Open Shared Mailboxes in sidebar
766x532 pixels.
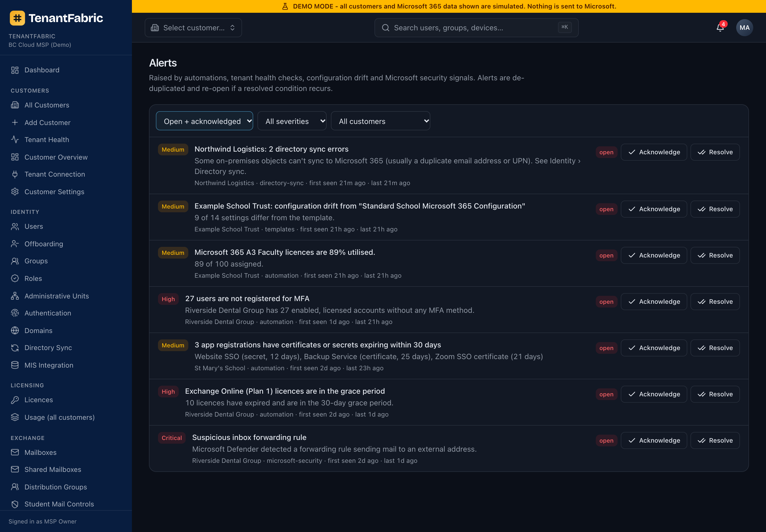(53, 469)
